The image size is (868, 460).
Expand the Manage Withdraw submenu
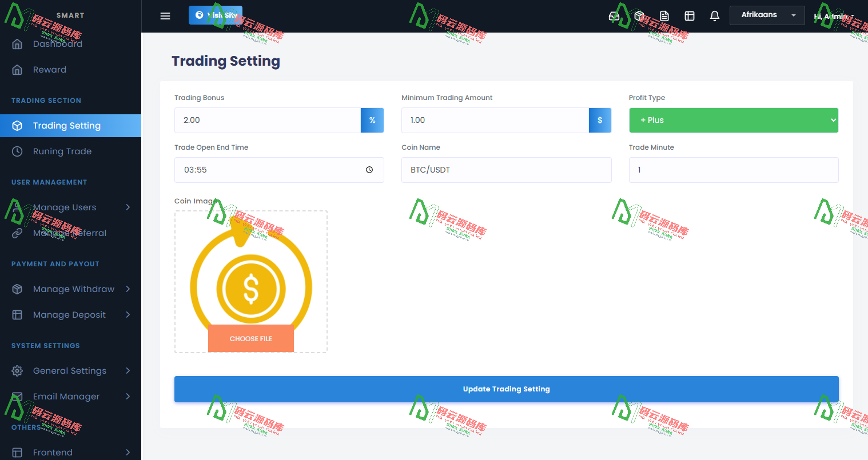coord(128,289)
